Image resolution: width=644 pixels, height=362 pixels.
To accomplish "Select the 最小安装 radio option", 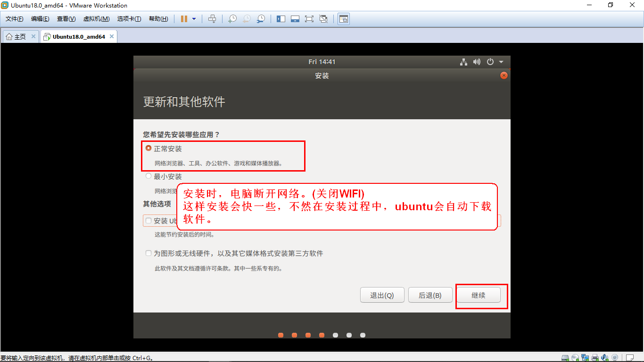I will (149, 176).
